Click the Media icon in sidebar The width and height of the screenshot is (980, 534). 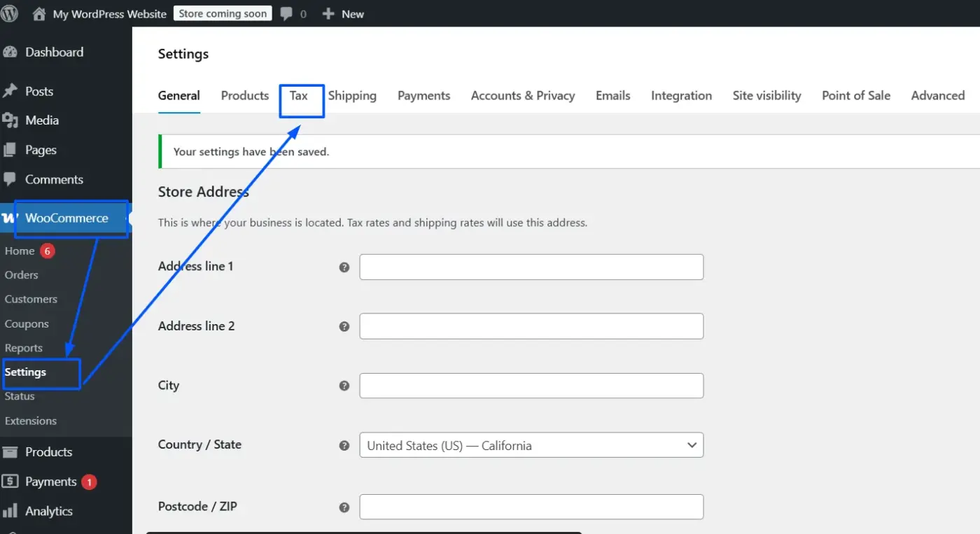(x=10, y=120)
